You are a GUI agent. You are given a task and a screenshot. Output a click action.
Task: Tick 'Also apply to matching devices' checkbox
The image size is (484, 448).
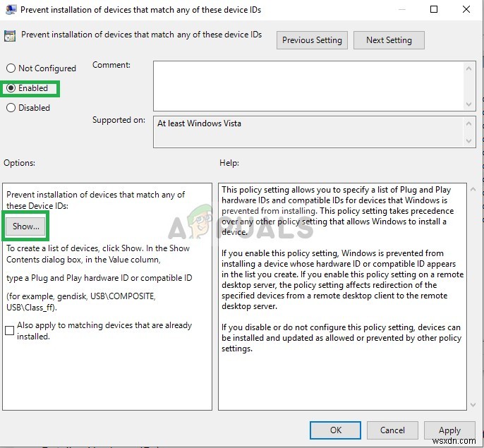[10, 330]
